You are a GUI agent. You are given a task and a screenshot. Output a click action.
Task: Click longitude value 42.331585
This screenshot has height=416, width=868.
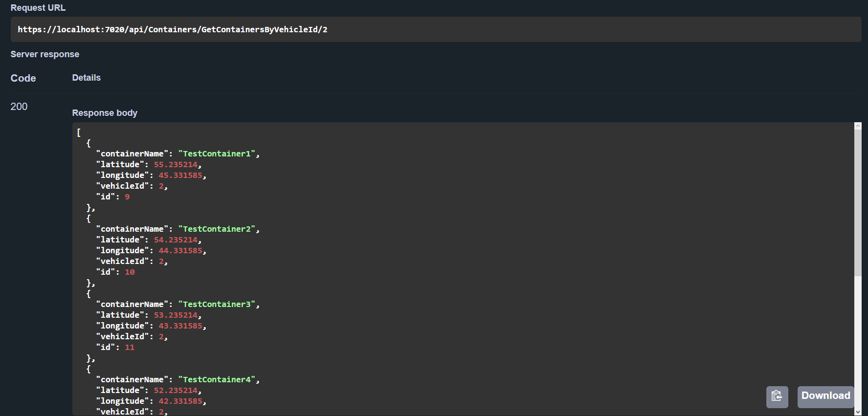(180, 401)
